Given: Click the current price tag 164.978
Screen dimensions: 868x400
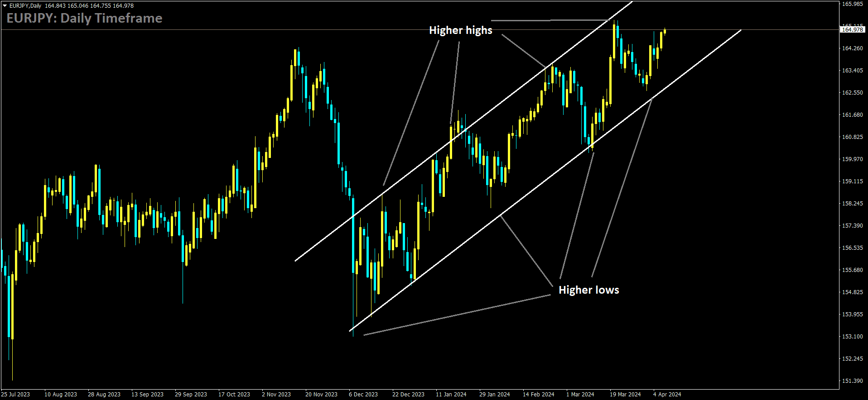Looking at the screenshot, I should tap(852, 29).
